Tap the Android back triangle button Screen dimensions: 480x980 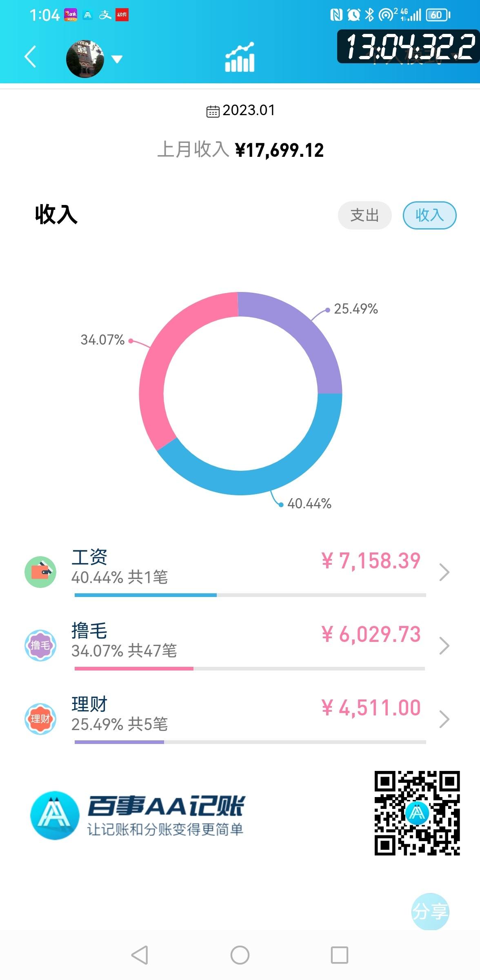pos(140,955)
